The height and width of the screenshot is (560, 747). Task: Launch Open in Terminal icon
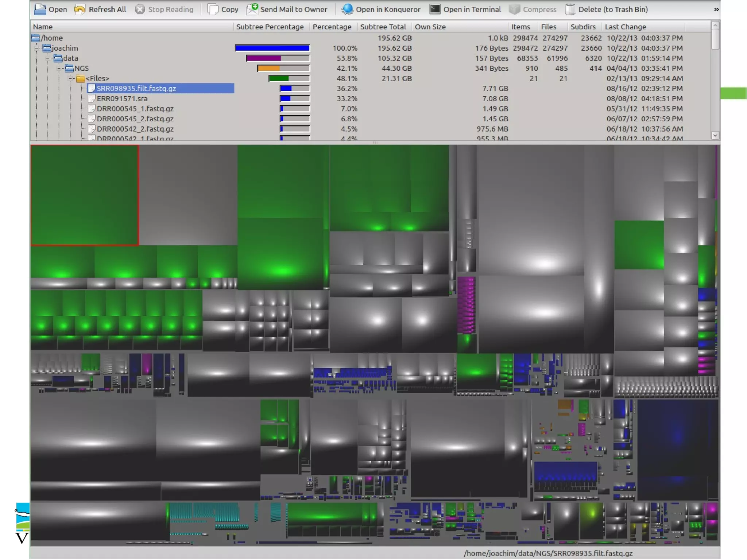coord(435,9)
